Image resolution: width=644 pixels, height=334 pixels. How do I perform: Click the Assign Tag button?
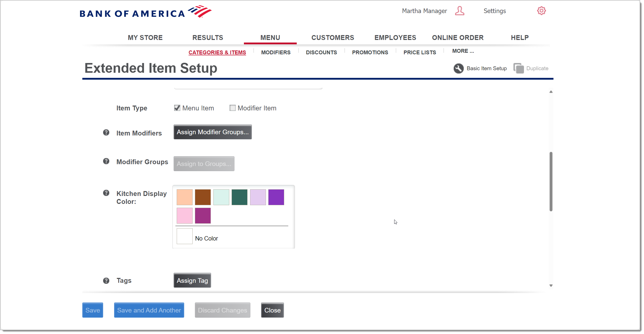192,280
